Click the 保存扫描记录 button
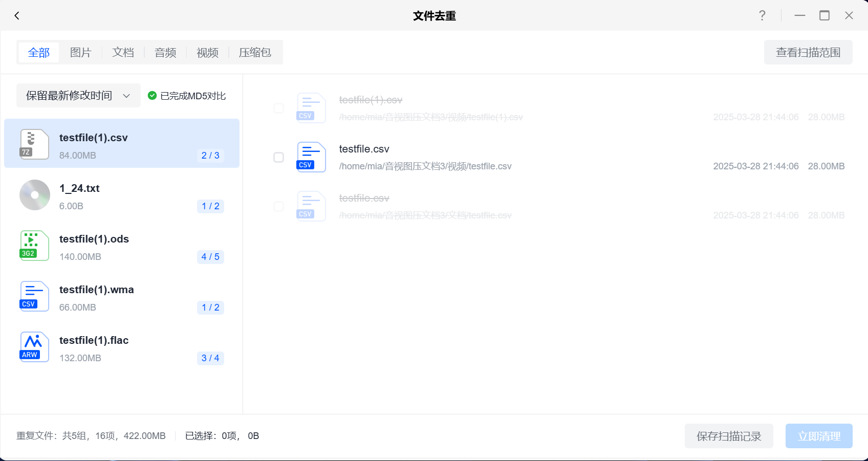 (x=728, y=436)
